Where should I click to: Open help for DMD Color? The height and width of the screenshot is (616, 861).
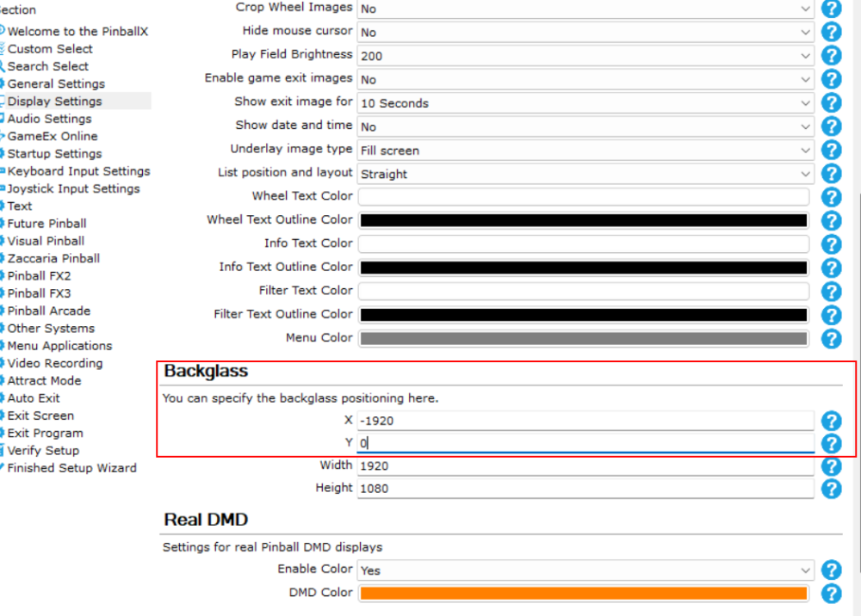[x=832, y=594]
